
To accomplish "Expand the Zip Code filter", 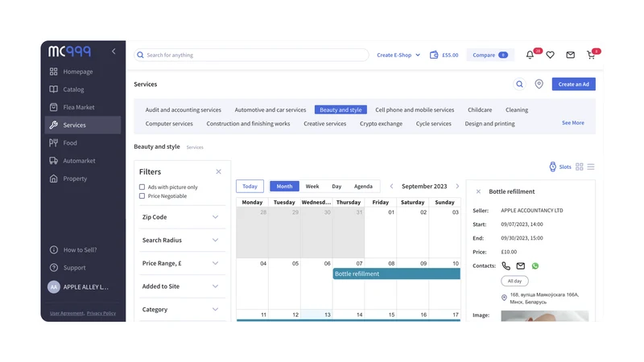I will pyautogui.click(x=180, y=217).
